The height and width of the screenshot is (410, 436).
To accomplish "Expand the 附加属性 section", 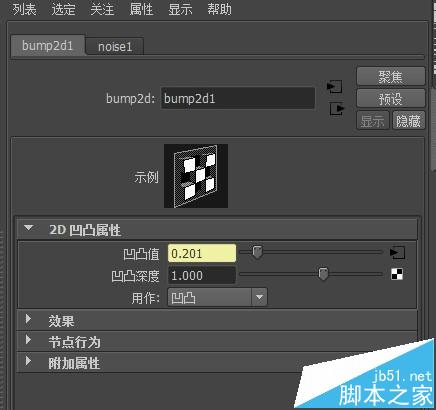I will coord(217,363).
